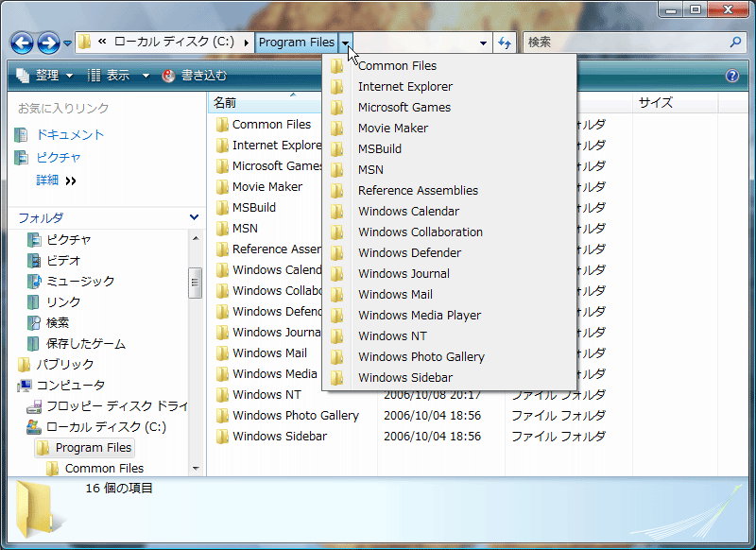
Task: Choose Windows Journal in dropdown menu
Action: 450,273
